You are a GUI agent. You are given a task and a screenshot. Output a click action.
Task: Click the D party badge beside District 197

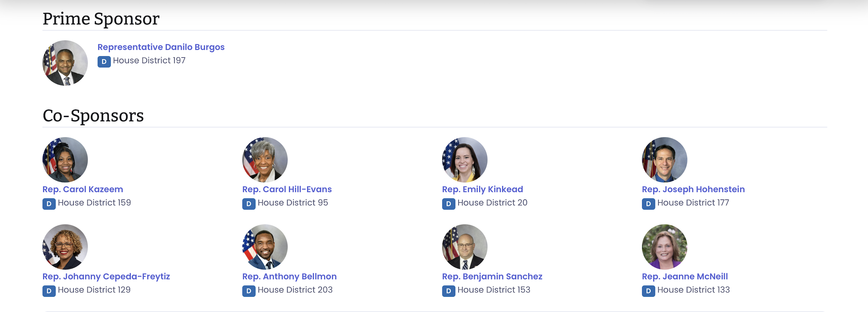click(x=104, y=62)
